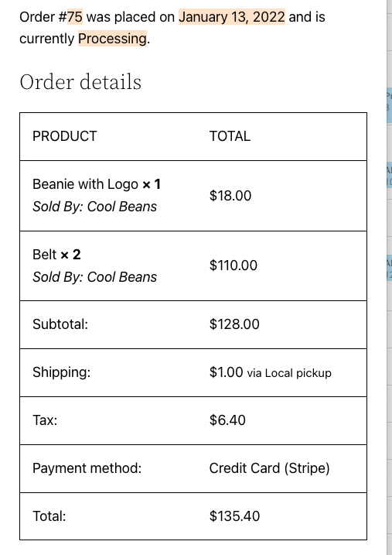This screenshot has height=555, width=392.
Task: Click Sold By: Cool Beans under Beanie
Action: click(95, 207)
